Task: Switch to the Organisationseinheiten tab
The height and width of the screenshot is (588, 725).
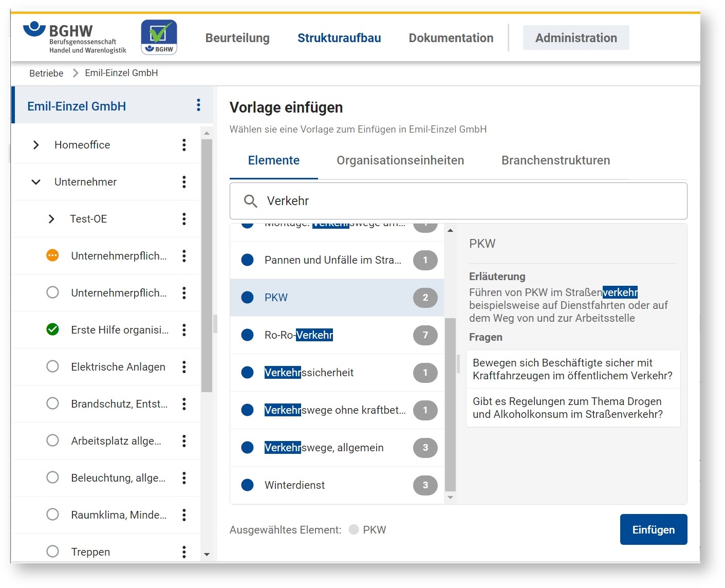Action: click(x=400, y=160)
